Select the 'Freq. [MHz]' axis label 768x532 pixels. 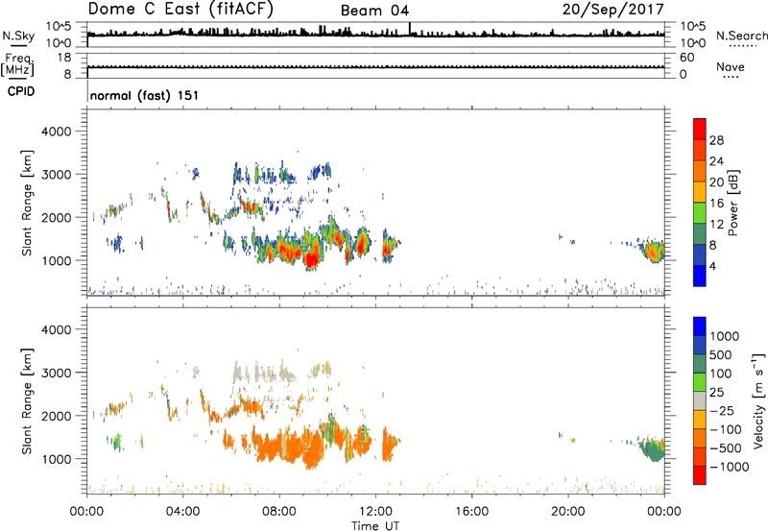point(17,64)
